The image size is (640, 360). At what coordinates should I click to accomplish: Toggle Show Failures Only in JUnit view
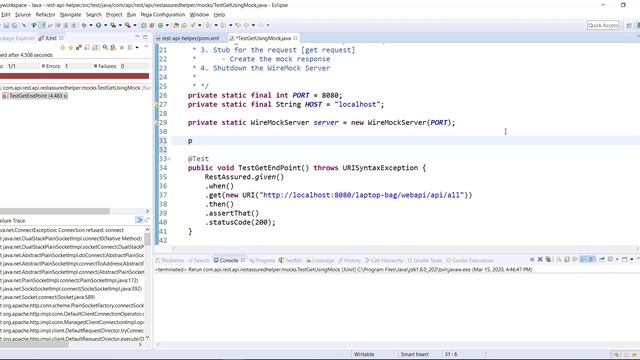coord(79,48)
